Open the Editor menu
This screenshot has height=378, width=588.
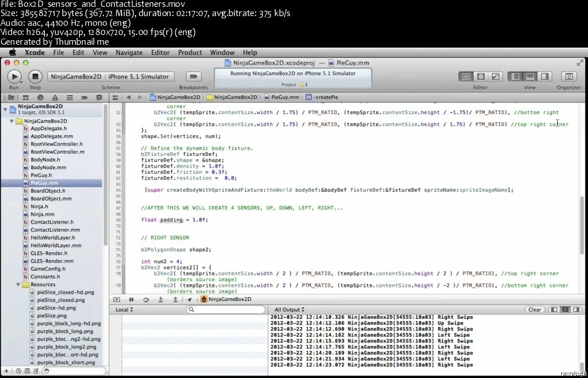coord(160,52)
